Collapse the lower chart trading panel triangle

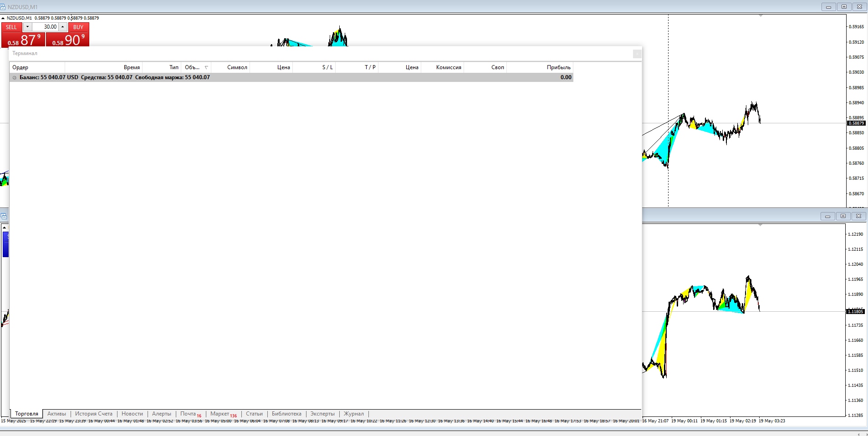pos(4,227)
